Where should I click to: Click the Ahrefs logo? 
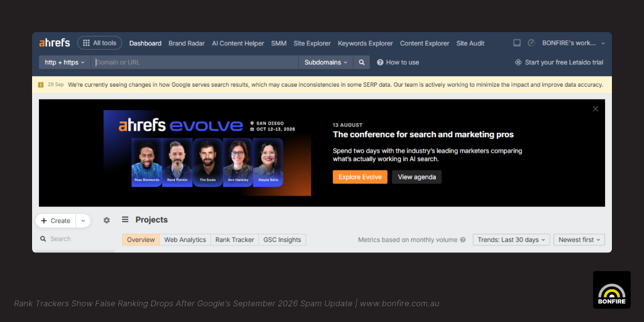[55, 43]
